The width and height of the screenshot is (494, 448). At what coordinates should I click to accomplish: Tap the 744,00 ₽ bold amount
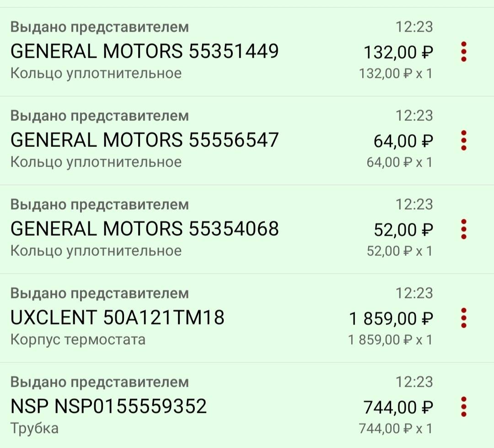coord(398,408)
